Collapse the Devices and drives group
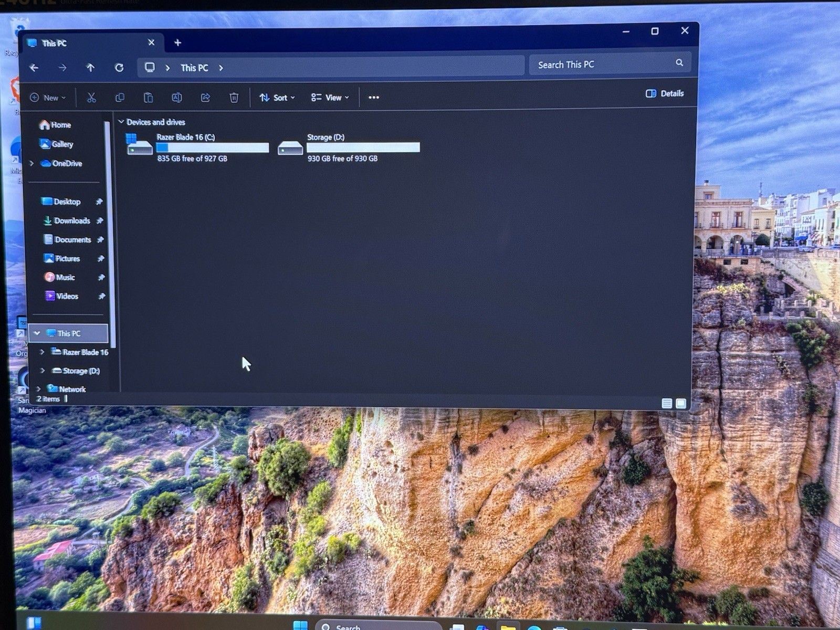The width and height of the screenshot is (840, 630). click(121, 122)
